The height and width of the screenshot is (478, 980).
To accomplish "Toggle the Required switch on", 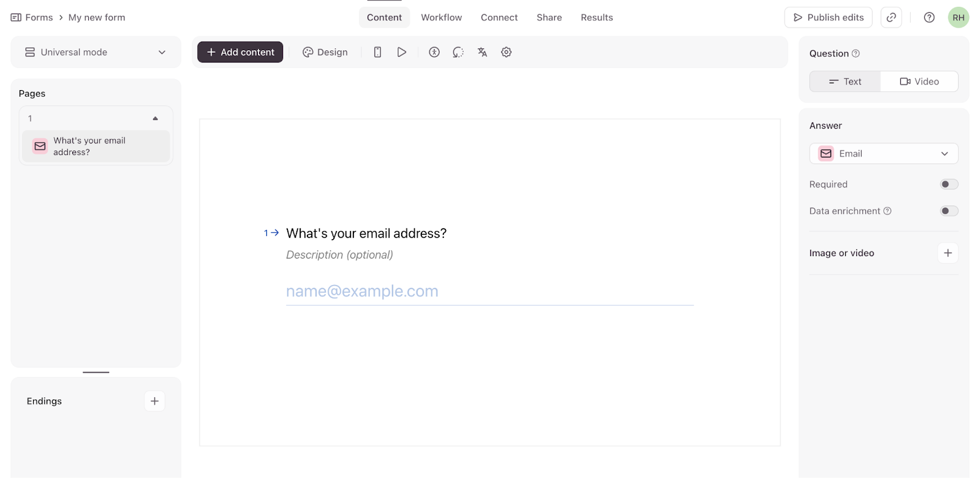I will (949, 184).
